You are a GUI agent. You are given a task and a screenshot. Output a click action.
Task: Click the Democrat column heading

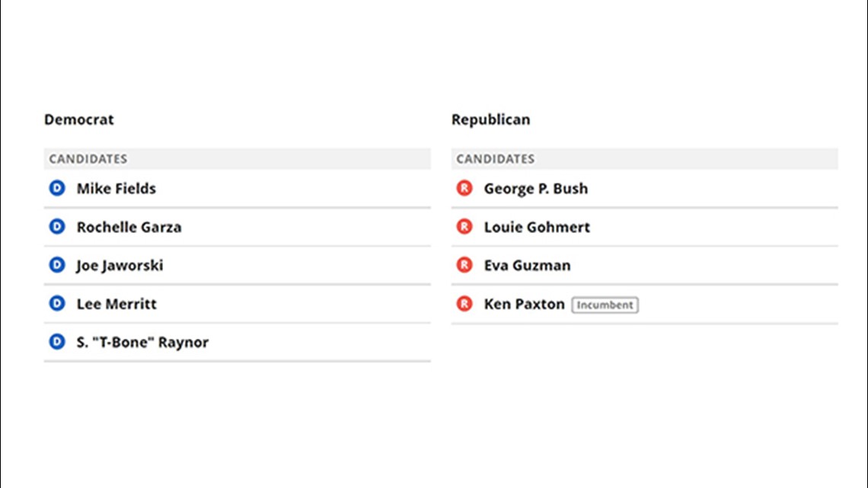tap(79, 120)
